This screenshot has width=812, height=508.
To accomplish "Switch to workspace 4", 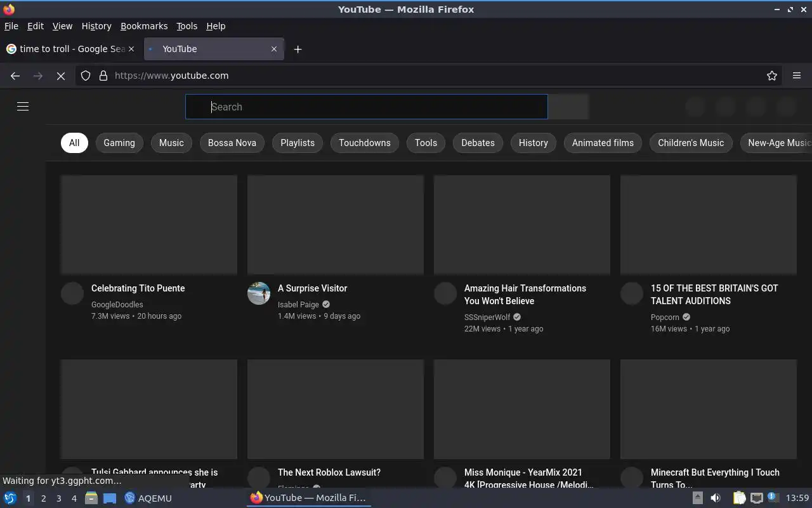I will point(74,498).
